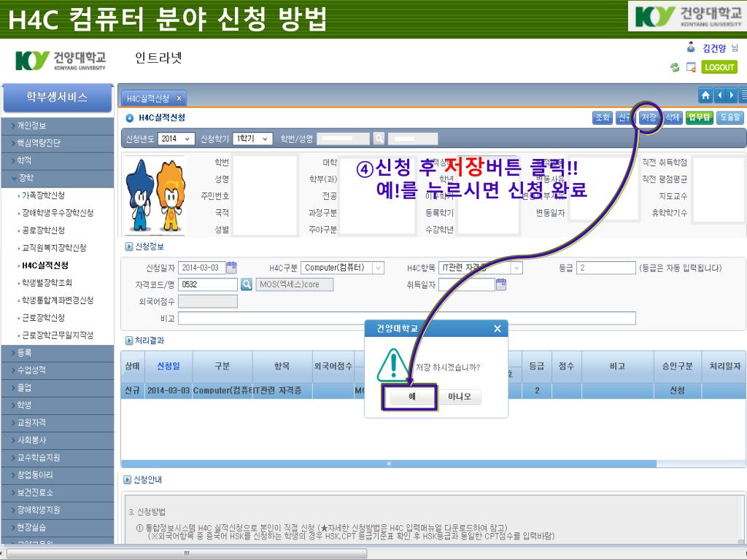This screenshot has width=747, height=560.
Task: Expand the 핵심역량진단 menu
Action: pos(57,143)
